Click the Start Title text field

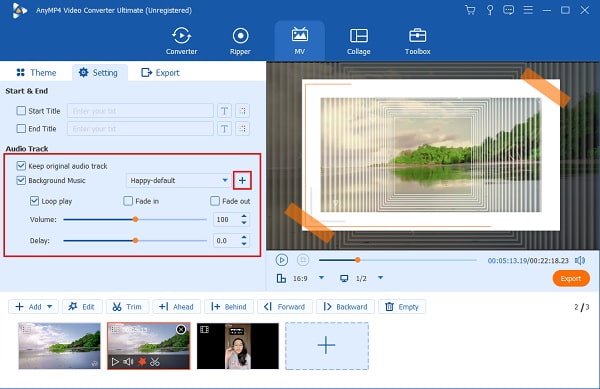(140, 111)
